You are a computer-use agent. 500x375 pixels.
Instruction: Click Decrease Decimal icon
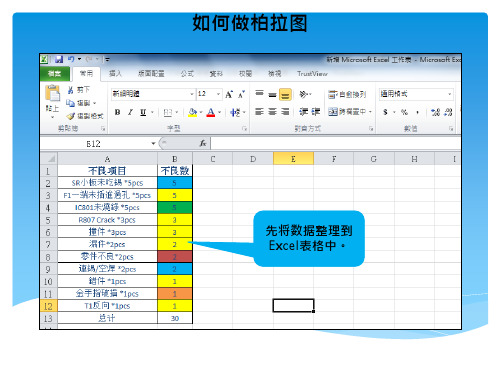click(x=448, y=112)
